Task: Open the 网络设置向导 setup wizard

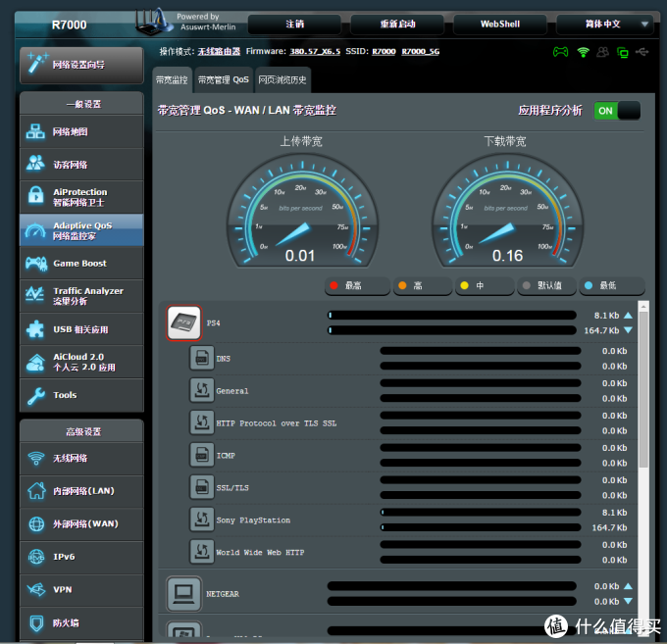Action: click(x=81, y=65)
